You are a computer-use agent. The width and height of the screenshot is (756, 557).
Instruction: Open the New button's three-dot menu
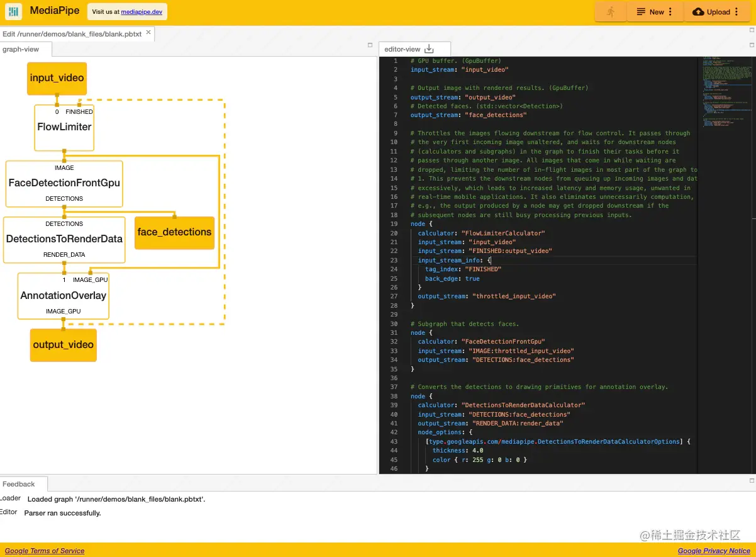[x=670, y=12]
